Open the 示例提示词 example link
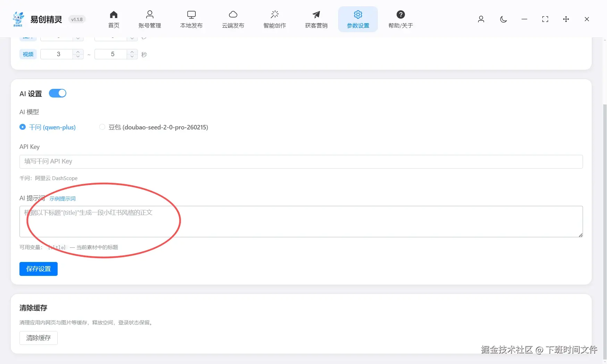Screen dimensions: 607x364 [62, 198]
